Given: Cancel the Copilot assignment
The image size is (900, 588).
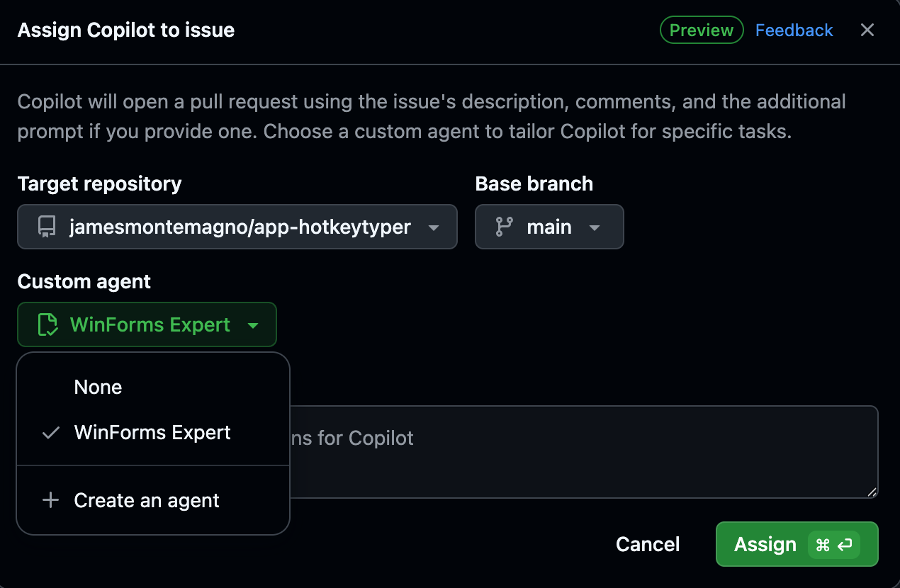Looking at the screenshot, I should pyautogui.click(x=647, y=544).
